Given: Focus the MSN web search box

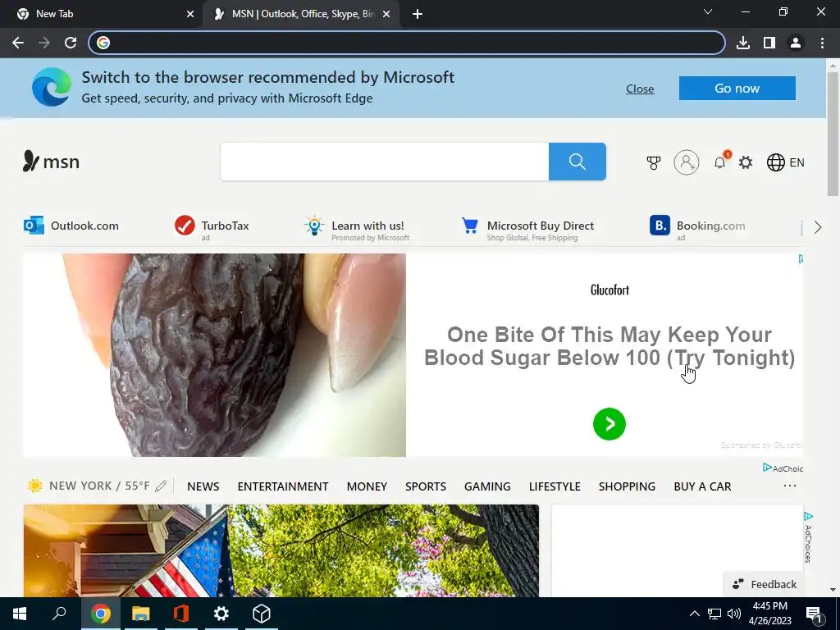Looking at the screenshot, I should tap(385, 162).
